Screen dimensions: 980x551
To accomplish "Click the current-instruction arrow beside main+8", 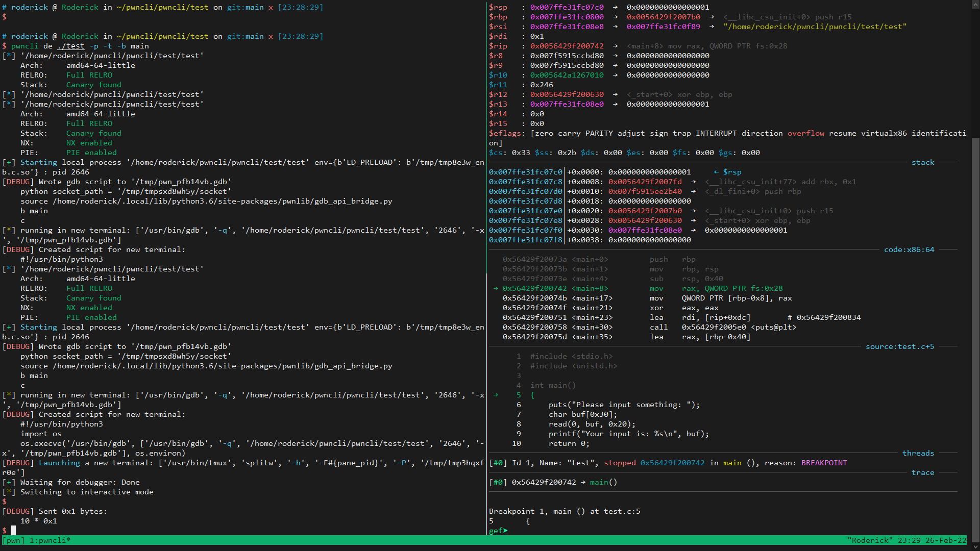I will [496, 289].
